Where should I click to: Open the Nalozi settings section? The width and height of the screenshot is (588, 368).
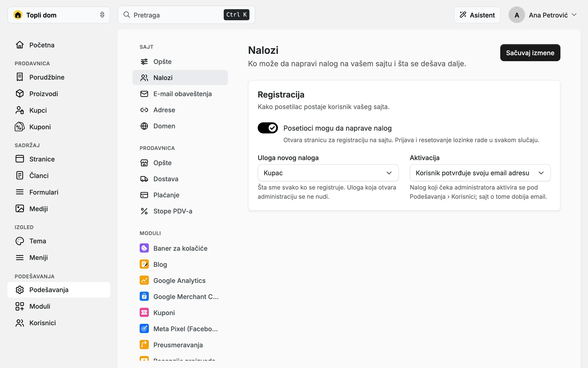click(180, 78)
